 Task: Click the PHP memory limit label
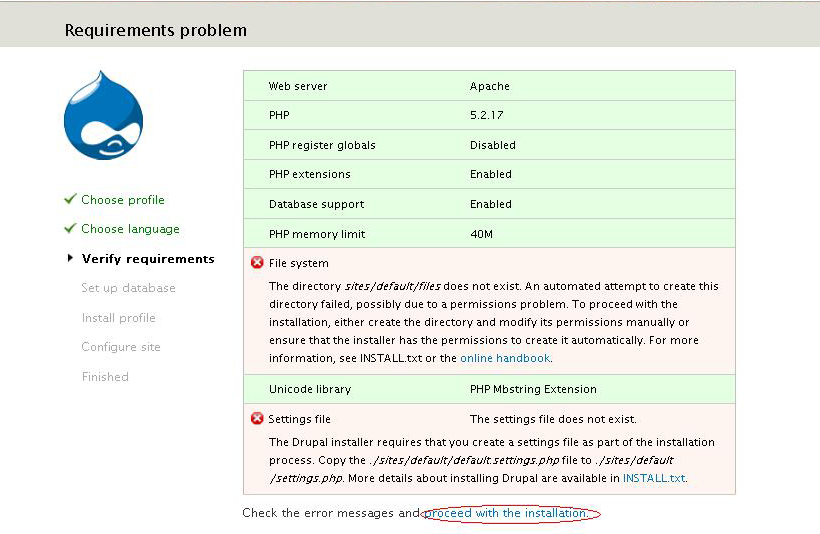[x=317, y=234]
